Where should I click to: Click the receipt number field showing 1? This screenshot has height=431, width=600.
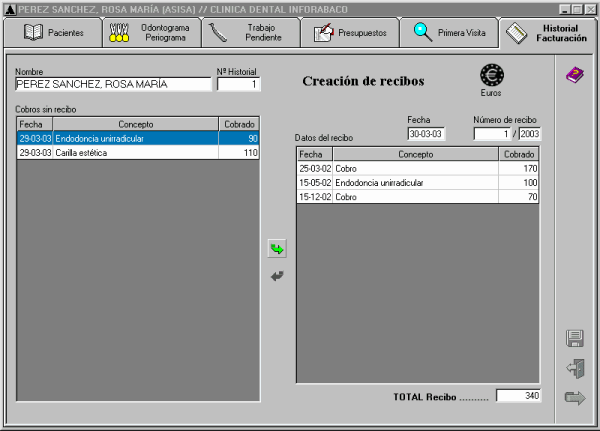(x=492, y=134)
